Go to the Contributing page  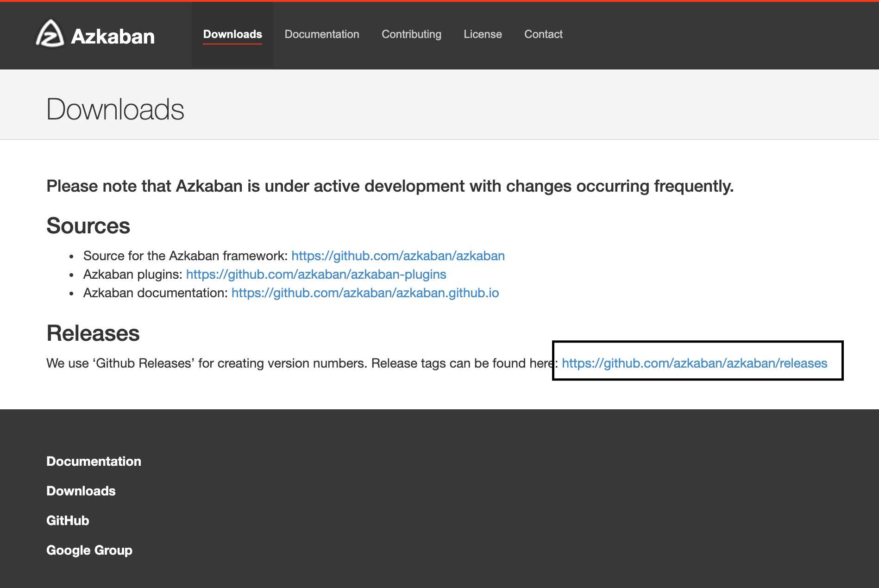(411, 34)
